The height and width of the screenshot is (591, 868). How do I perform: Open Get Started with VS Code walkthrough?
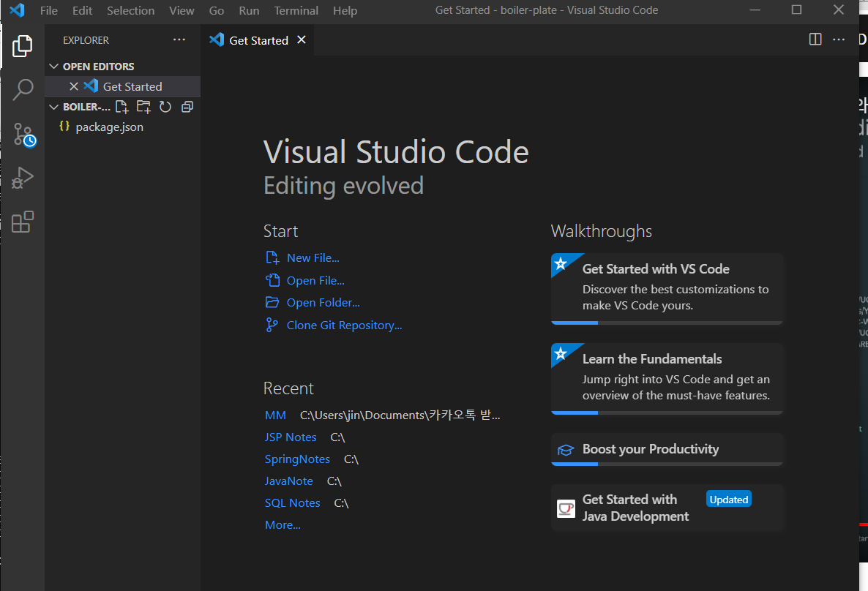tap(667, 288)
